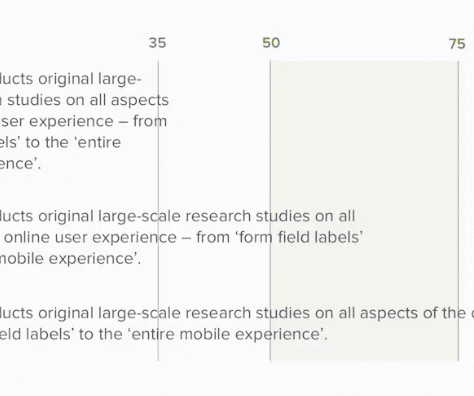The image size is (474, 396).
Task: Click the 35 character ruler label
Action: click(157, 43)
